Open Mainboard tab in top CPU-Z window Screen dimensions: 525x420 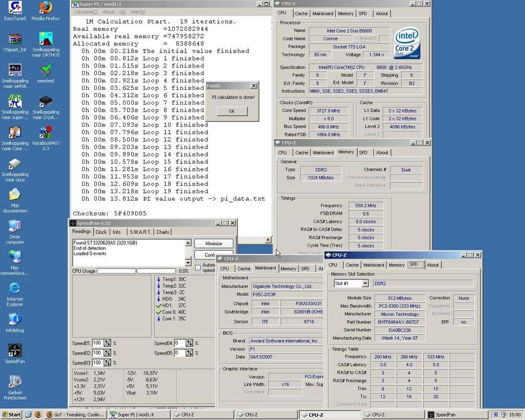coord(323,13)
